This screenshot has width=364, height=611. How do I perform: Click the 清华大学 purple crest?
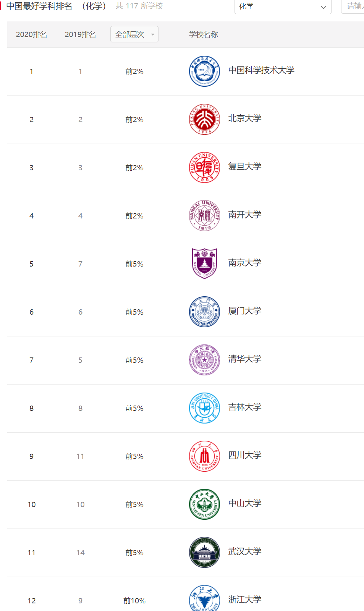pos(204,360)
